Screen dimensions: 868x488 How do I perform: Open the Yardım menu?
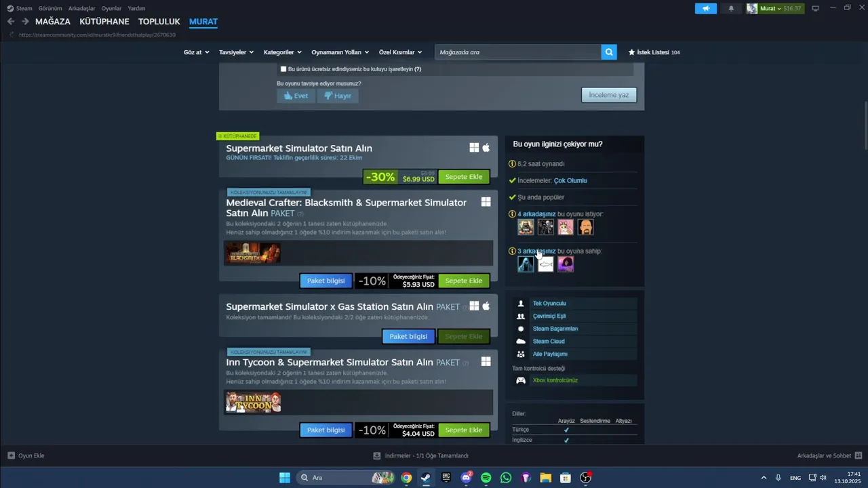[136, 8]
